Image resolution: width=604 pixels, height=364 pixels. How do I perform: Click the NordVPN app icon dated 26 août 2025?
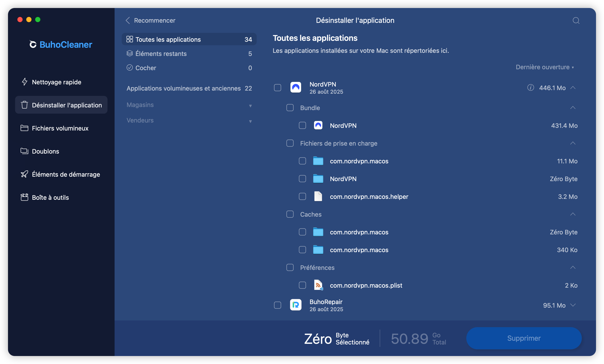pyautogui.click(x=296, y=87)
